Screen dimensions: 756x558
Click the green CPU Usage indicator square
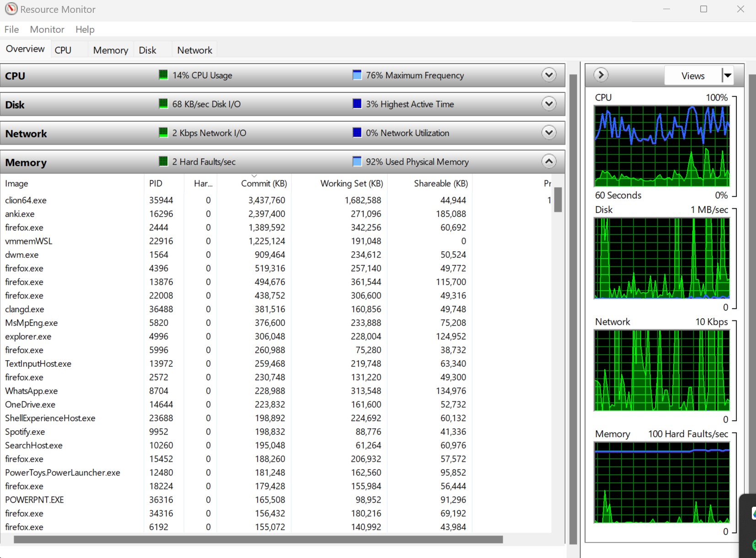[x=163, y=75]
